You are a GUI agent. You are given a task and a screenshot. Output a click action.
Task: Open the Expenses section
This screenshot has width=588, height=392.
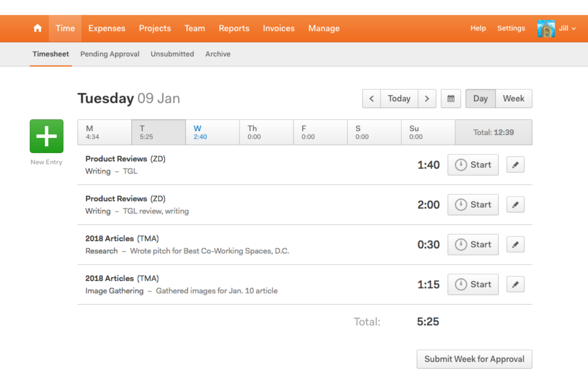[106, 28]
